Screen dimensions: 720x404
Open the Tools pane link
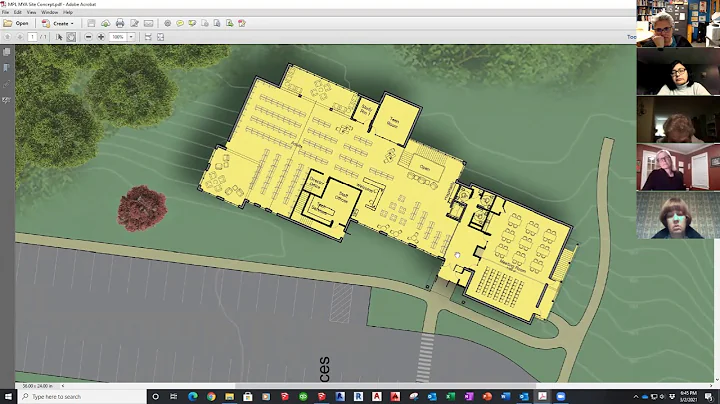631,37
